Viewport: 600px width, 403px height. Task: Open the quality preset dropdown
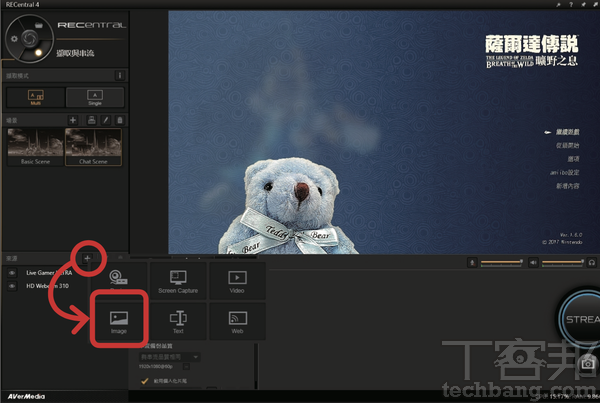(171, 356)
